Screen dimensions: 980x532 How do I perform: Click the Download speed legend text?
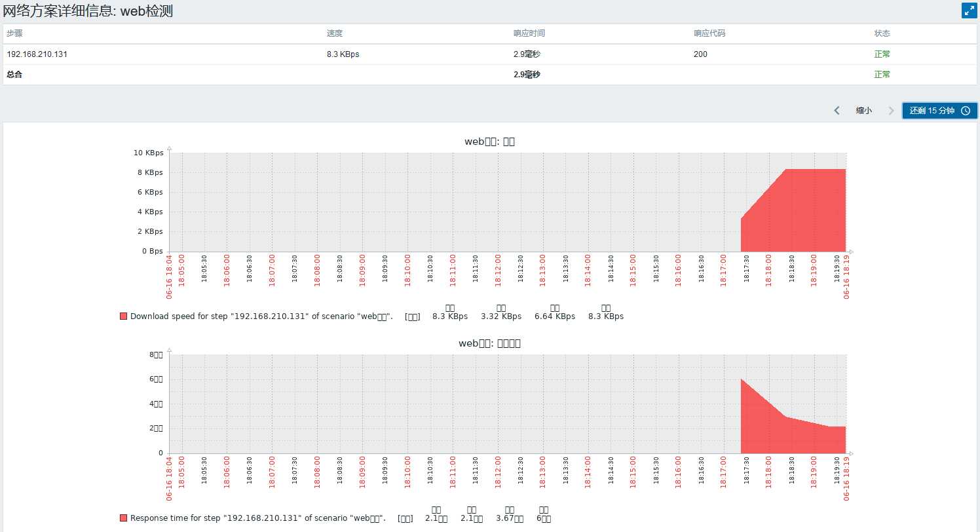(x=261, y=316)
